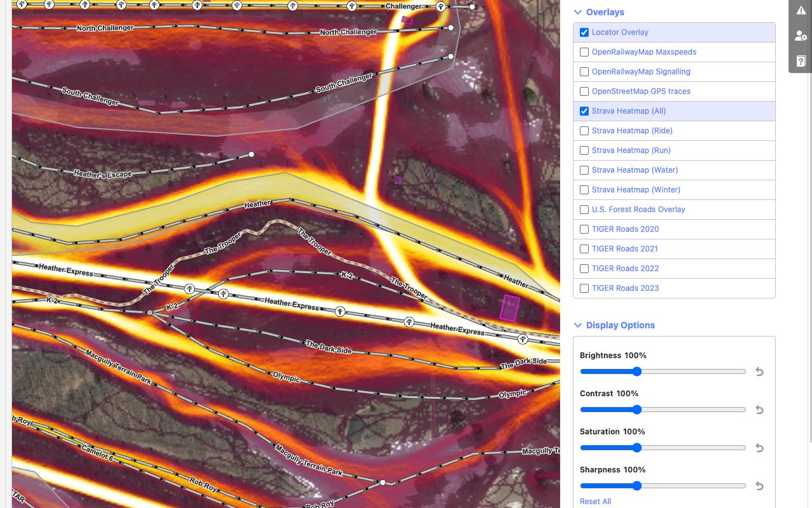Click the Display Options heading text
The image size is (812, 508).
pos(620,325)
